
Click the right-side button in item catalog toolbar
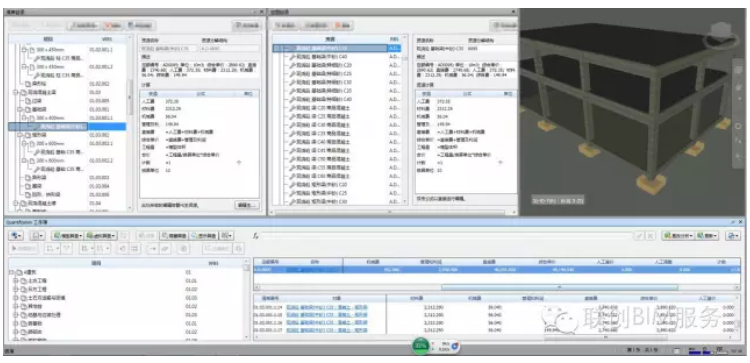(x=246, y=25)
